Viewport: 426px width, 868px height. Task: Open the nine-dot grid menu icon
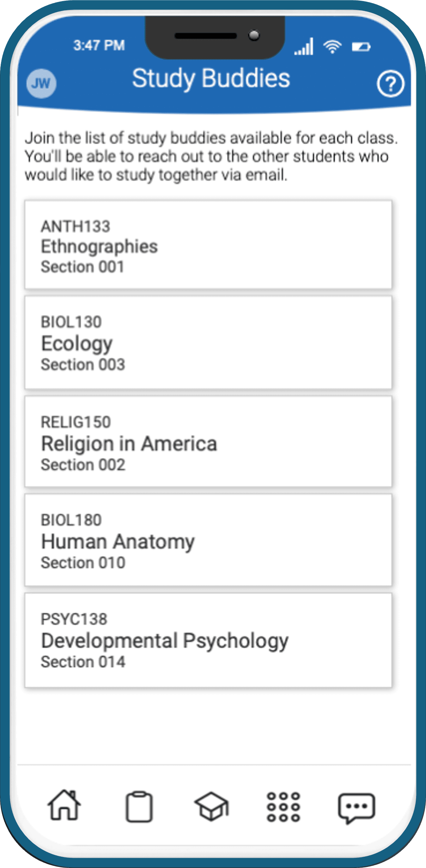click(x=283, y=807)
